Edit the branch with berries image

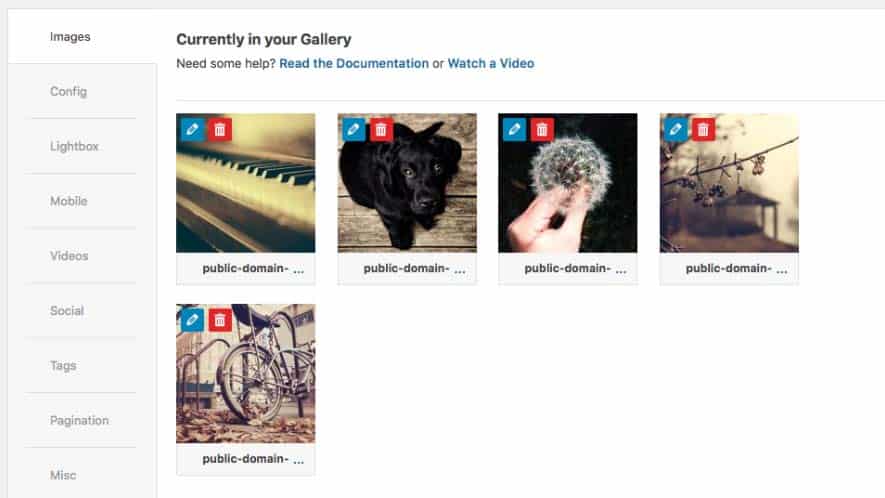click(676, 129)
